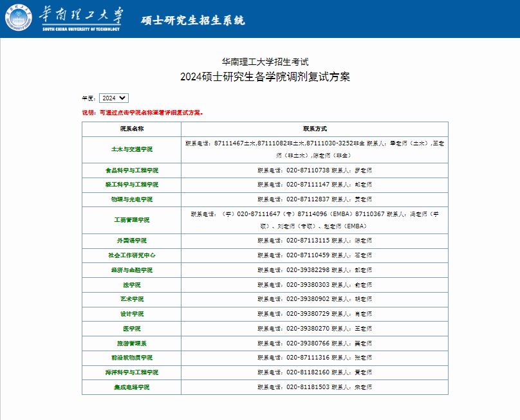Click the contact cell with 020-87112837
The height and width of the screenshot is (420, 520).
tap(315, 199)
